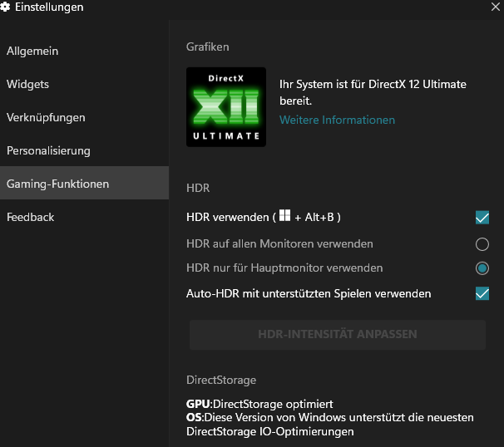Click the 'DirectStorage' section heading

coord(221,380)
